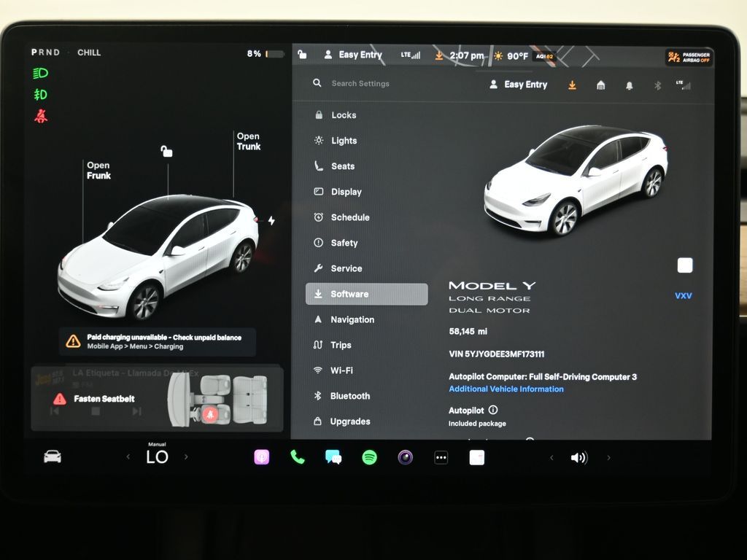Tap the Autopilot info circle icon
The width and height of the screenshot is (747, 560).
point(493,411)
